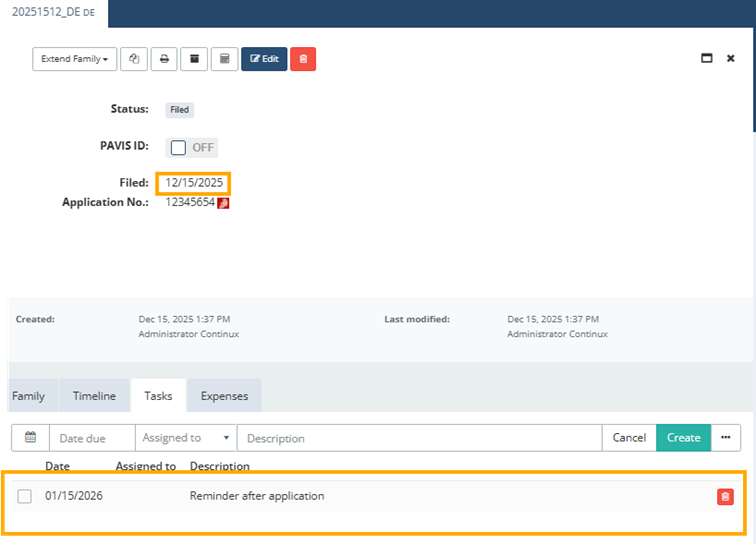
Task: Open more options ellipsis button
Action: pos(726,438)
